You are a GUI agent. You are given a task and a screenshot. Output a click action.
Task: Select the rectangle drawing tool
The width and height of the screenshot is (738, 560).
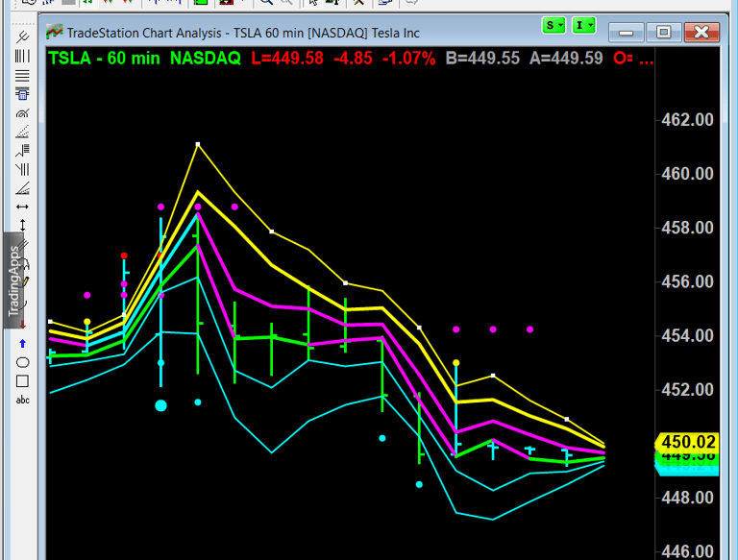[x=22, y=381]
